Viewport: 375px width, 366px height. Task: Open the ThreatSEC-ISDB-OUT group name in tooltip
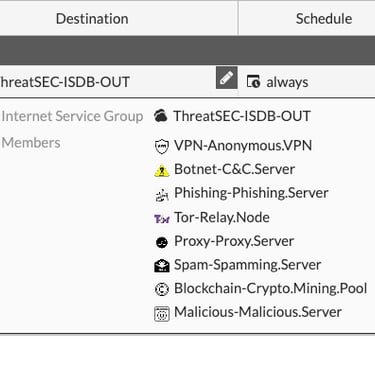click(242, 116)
